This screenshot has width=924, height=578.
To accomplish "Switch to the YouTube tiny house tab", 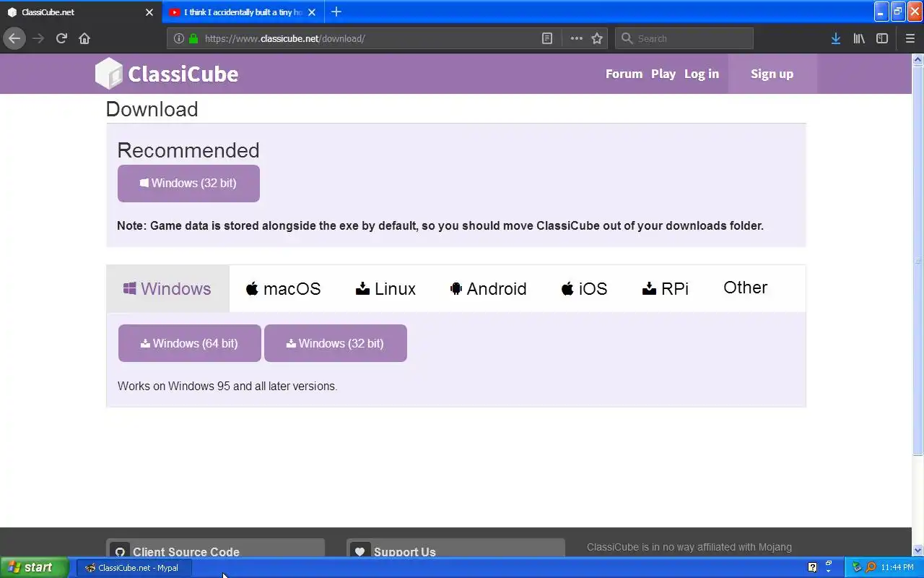I will click(243, 12).
